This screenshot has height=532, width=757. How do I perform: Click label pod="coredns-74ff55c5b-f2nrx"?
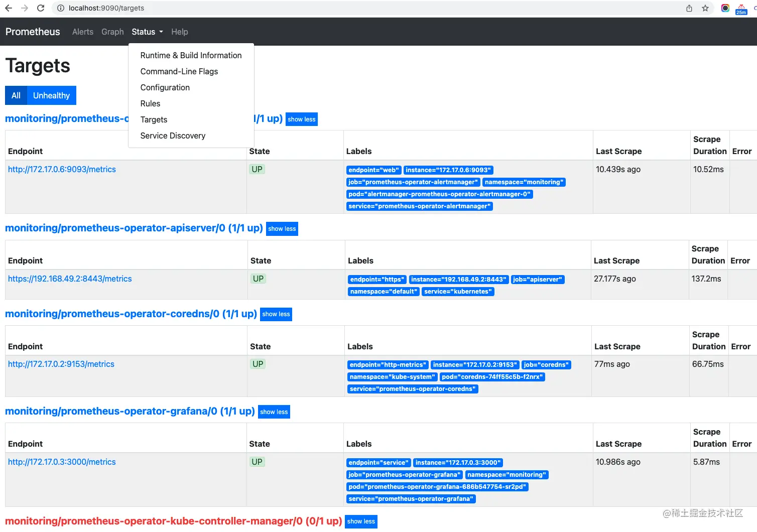point(492,377)
